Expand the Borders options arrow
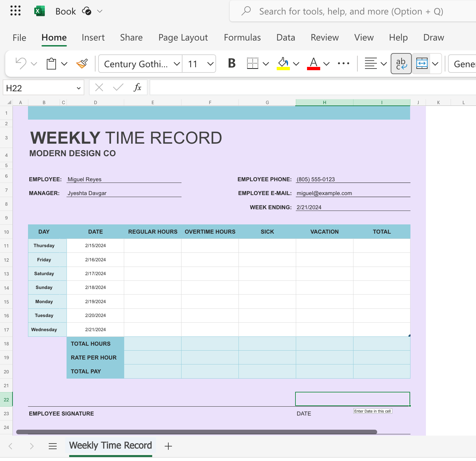 (266, 64)
